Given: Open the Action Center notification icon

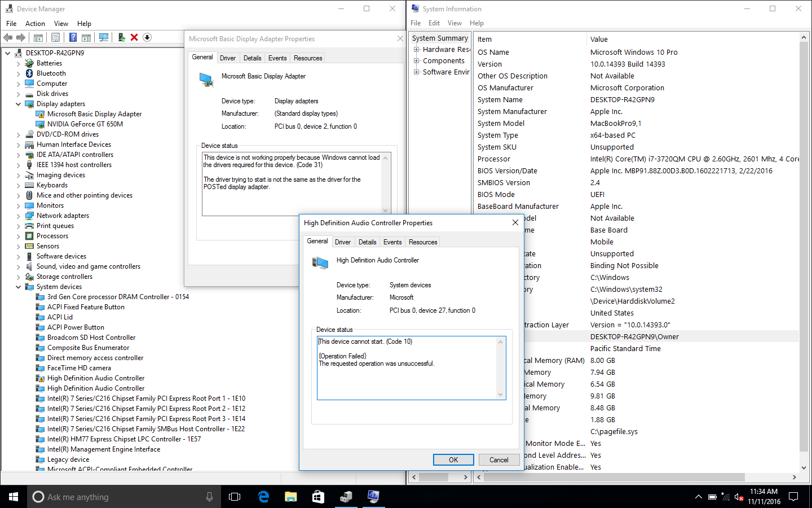Looking at the screenshot, I should pos(793,497).
